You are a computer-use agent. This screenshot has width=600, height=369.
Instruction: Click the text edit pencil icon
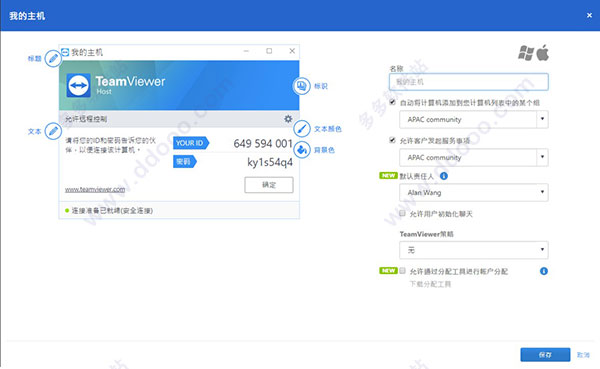(x=53, y=131)
